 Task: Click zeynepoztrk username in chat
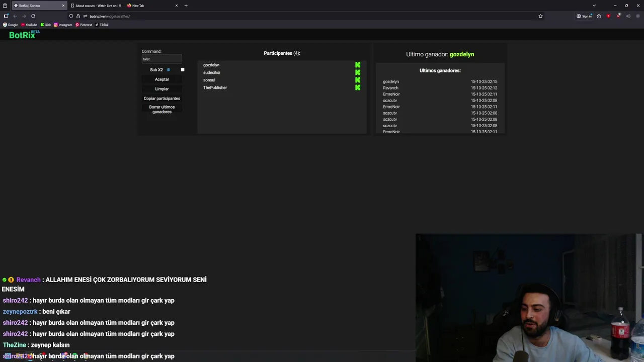click(20, 312)
